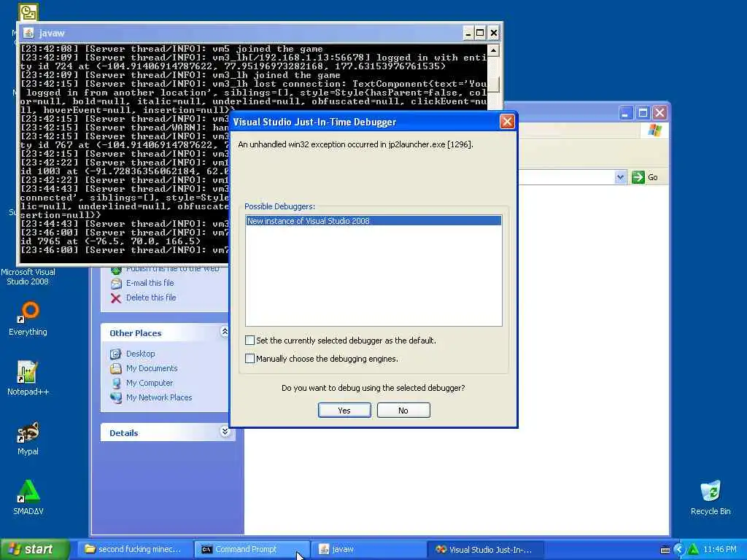The height and width of the screenshot is (560, 747).
Task: Open the Explorer address bar dropdown
Action: coord(620,178)
